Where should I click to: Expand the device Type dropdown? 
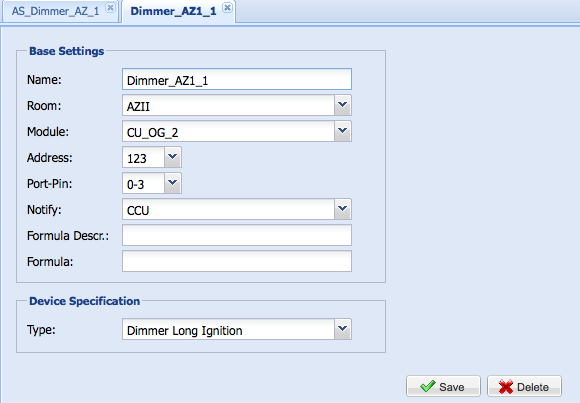tap(343, 329)
